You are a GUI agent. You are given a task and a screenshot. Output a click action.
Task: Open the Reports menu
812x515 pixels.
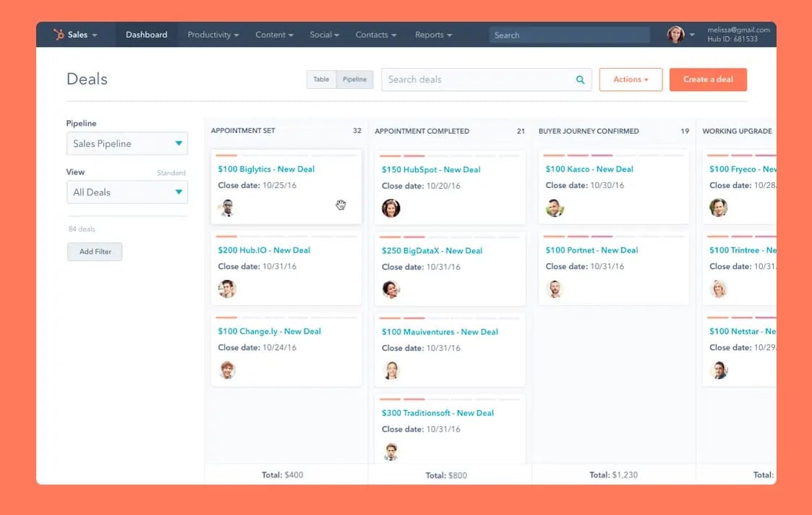pyautogui.click(x=433, y=35)
